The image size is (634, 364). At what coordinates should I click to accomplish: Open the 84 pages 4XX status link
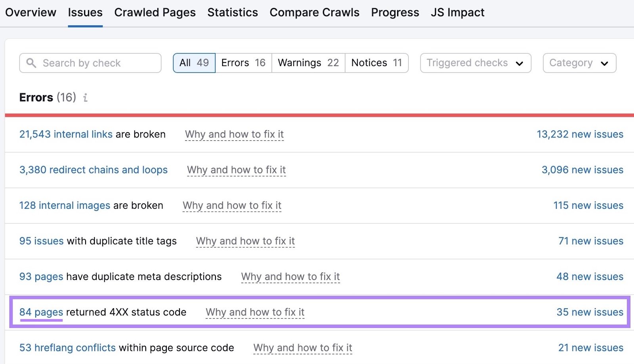[x=41, y=313]
